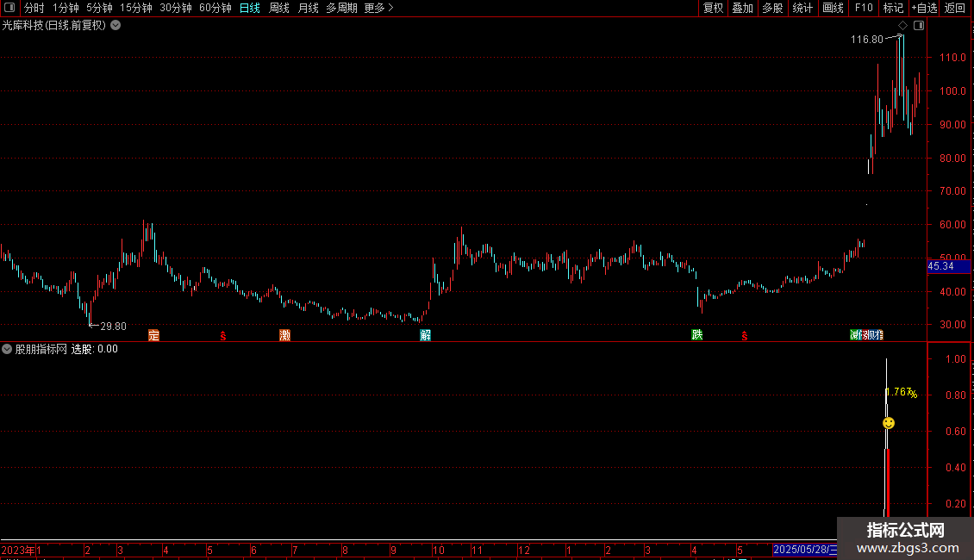The height and width of the screenshot is (560, 974).
Task: Click the 29.80 low price label
Action: (113, 327)
